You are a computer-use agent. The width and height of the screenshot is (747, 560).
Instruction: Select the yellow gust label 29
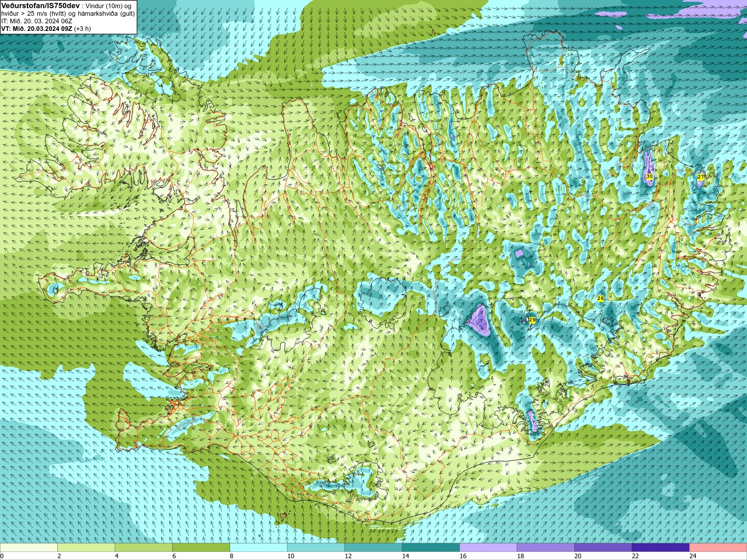tap(532, 320)
